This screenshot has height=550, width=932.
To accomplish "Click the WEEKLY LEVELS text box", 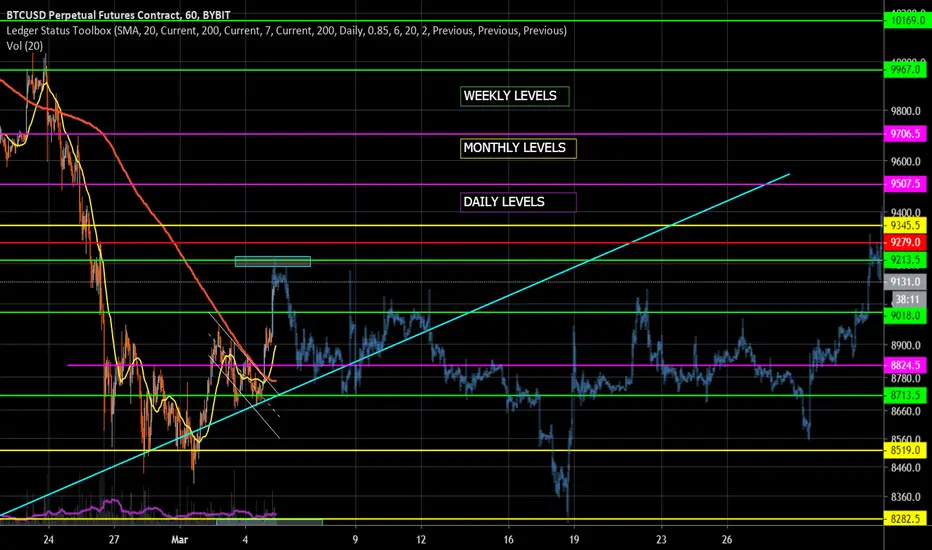I will (514, 96).
